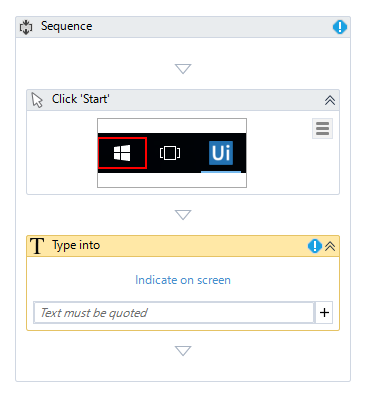Click the cursor icon of Click 'Start' activity
Viewport: 365px width, 399px height.
coord(37,100)
